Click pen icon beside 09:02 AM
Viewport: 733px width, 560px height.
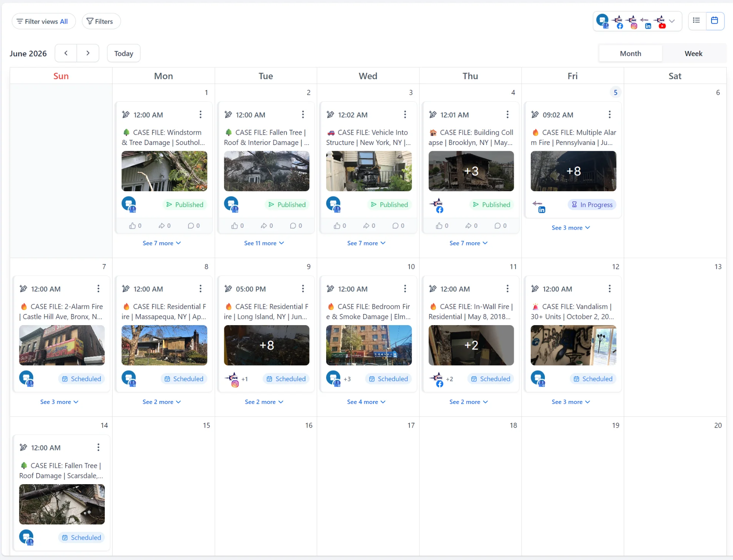pos(535,115)
